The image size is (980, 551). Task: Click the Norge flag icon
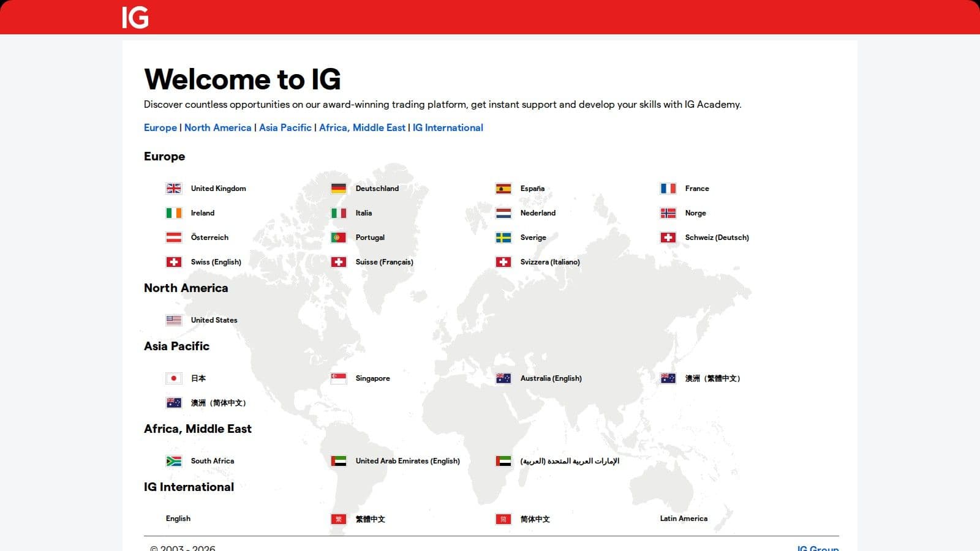668,213
